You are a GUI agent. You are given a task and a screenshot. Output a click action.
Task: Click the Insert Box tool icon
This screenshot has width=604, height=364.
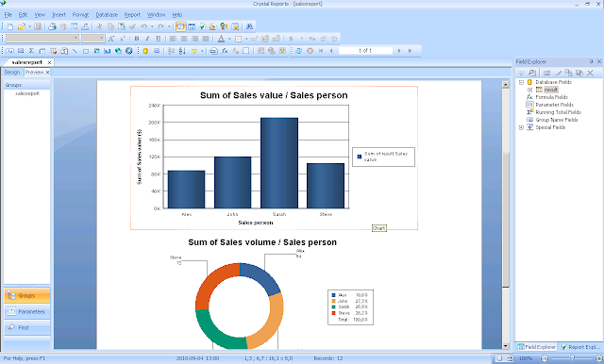(86, 51)
